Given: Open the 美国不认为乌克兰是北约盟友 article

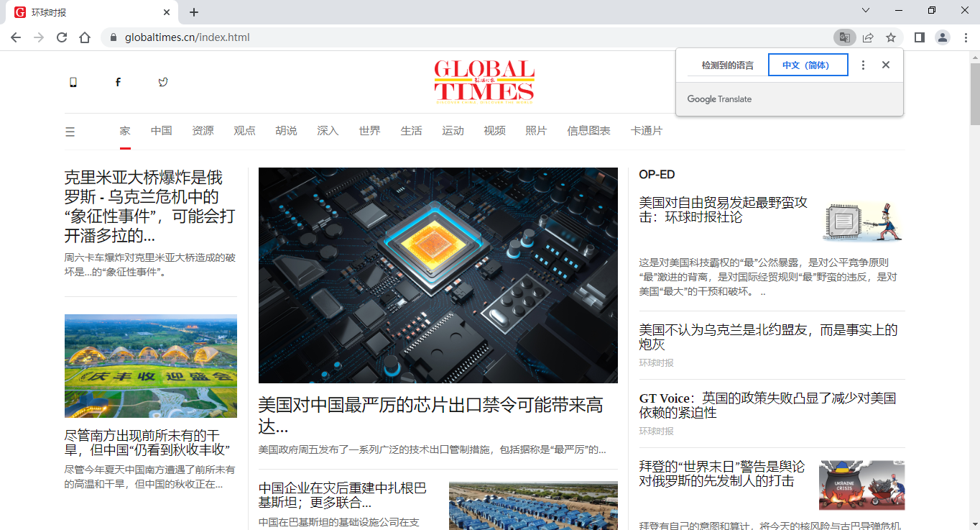Looking at the screenshot, I should click(x=769, y=337).
